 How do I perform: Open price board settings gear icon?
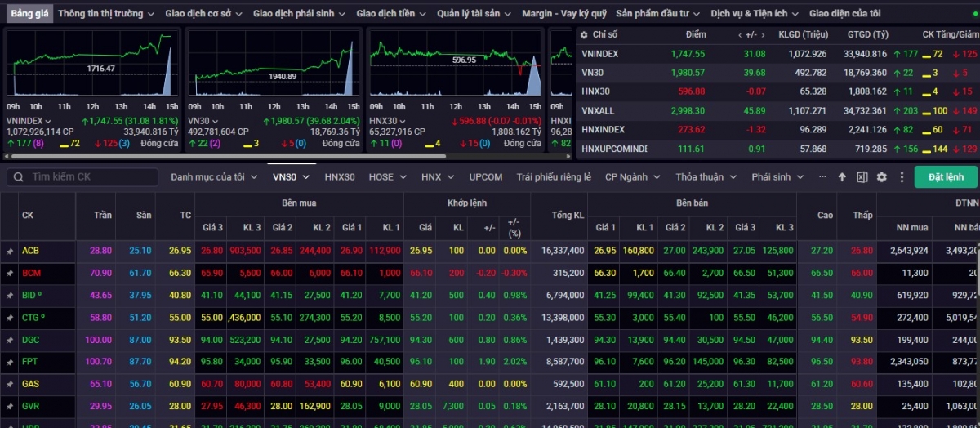click(881, 177)
